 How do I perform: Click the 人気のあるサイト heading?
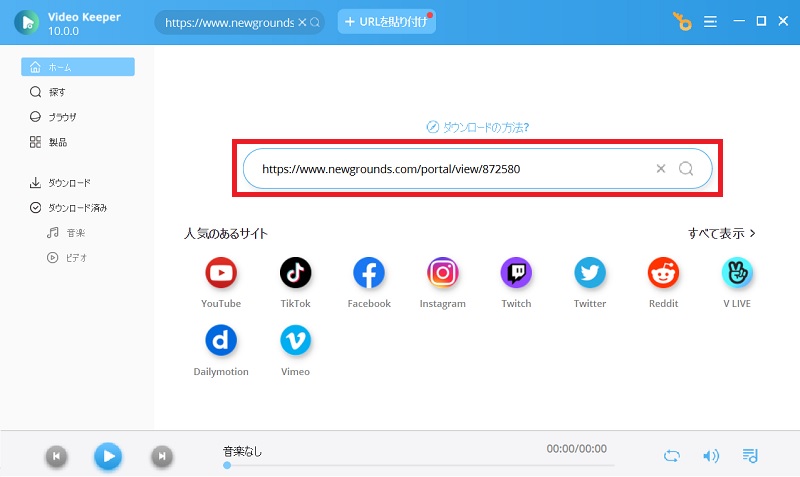226,234
